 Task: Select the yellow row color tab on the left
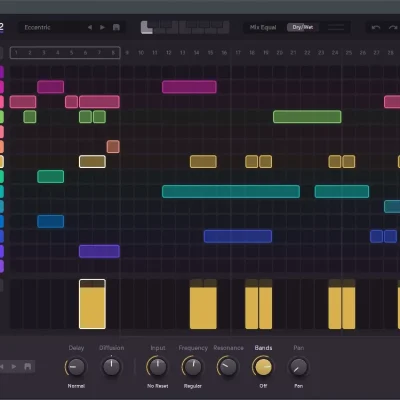[2, 162]
